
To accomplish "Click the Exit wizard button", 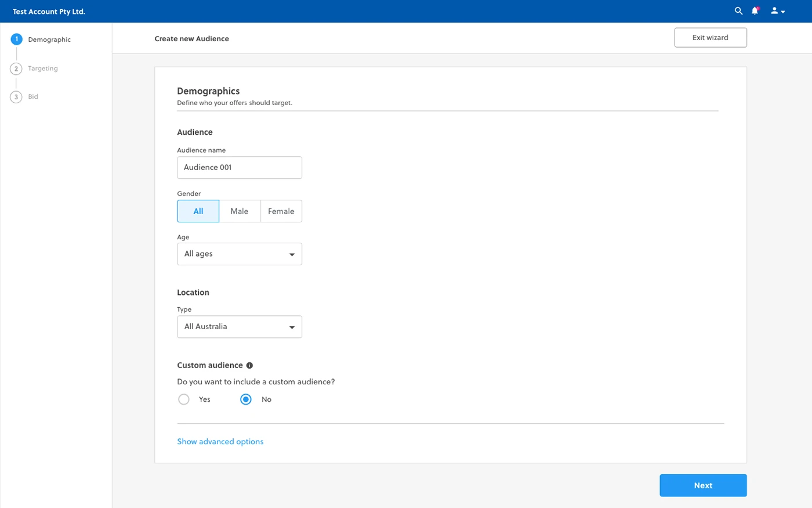I will (710, 38).
